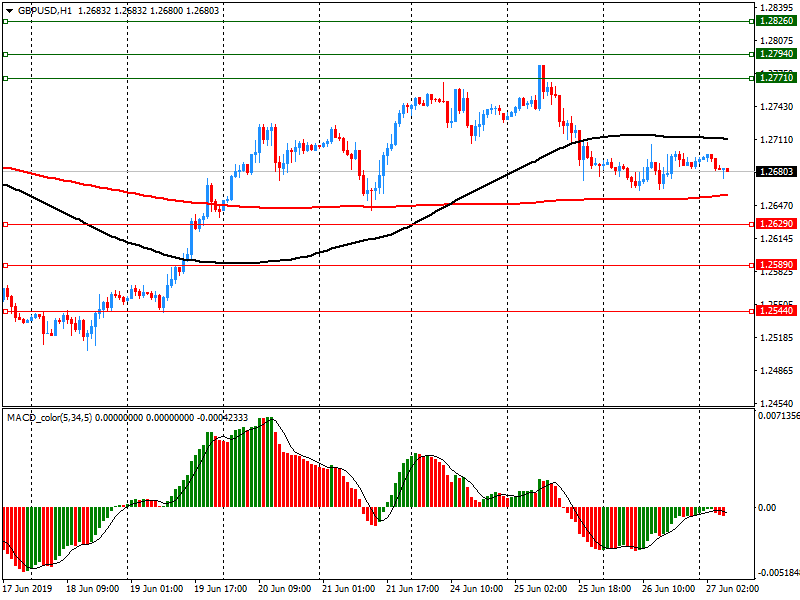800x600 pixels.
Task: Click the 21 Jun 01:00 time label
Action: pyautogui.click(x=348, y=588)
